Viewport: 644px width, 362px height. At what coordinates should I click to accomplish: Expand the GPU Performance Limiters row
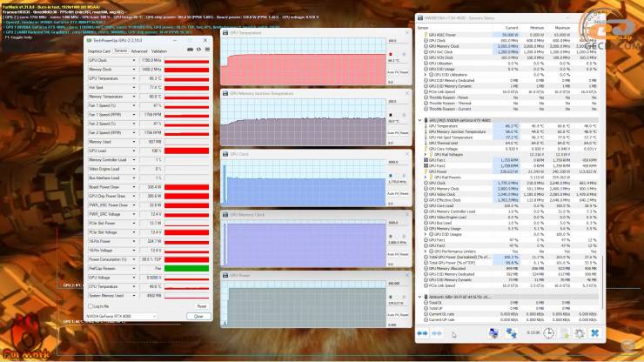(426, 251)
